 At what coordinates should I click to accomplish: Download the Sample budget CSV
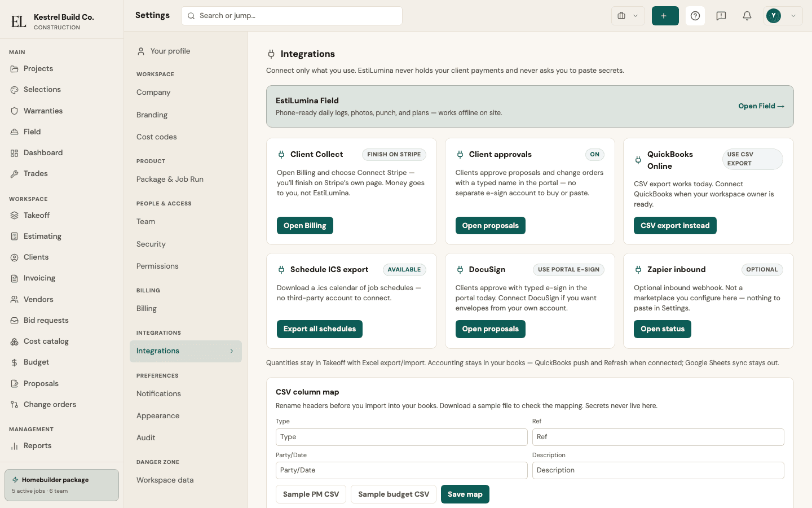pyautogui.click(x=394, y=494)
